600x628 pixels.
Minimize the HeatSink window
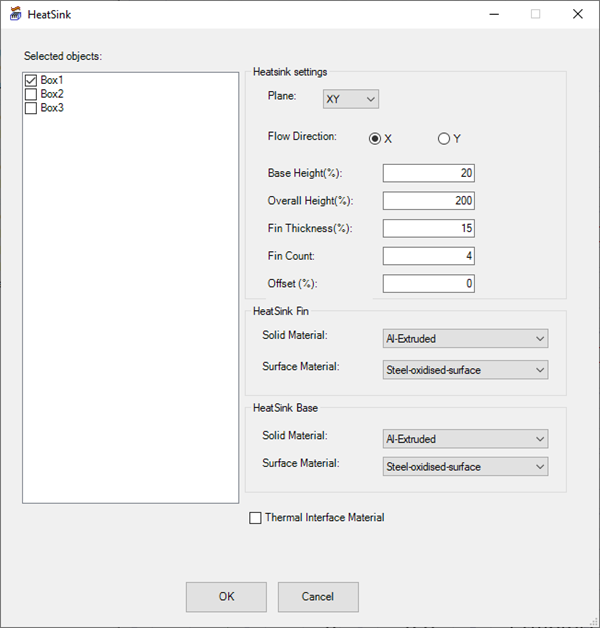pyautogui.click(x=494, y=14)
